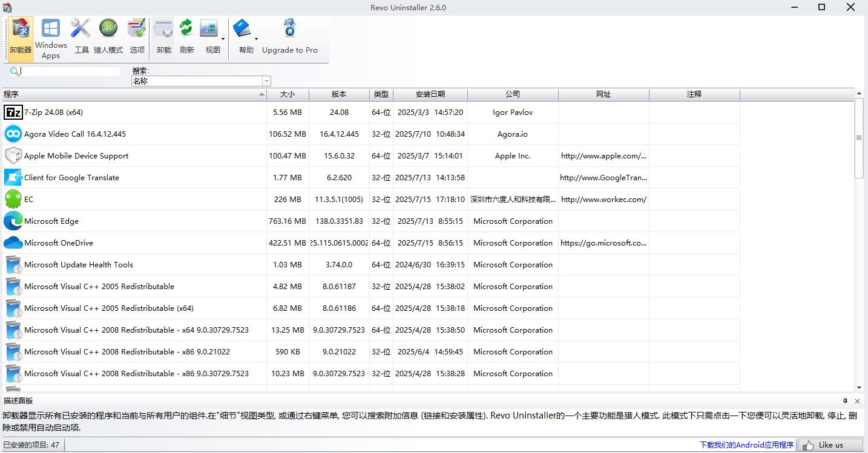Image resolution: width=868 pixels, height=453 pixels.
Task: Click the Agora Video Call icon
Action: (13, 134)
